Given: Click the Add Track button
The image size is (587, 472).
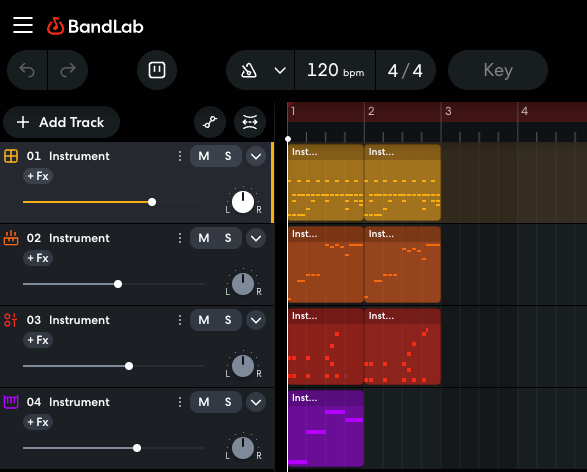Looking at the screenshot, I should 61,122.
